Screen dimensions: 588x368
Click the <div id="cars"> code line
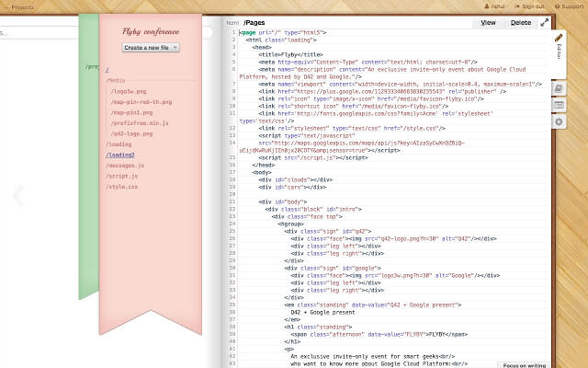[292, 187]
